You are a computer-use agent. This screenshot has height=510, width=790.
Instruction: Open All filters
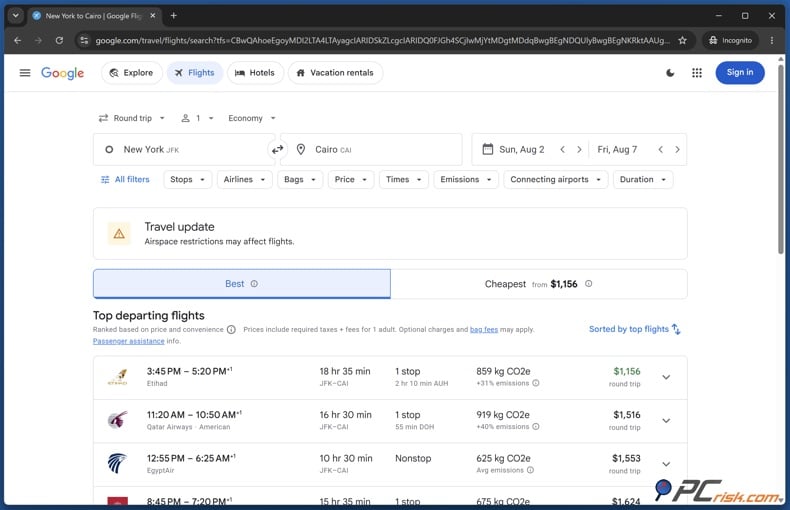pos(125,179)
